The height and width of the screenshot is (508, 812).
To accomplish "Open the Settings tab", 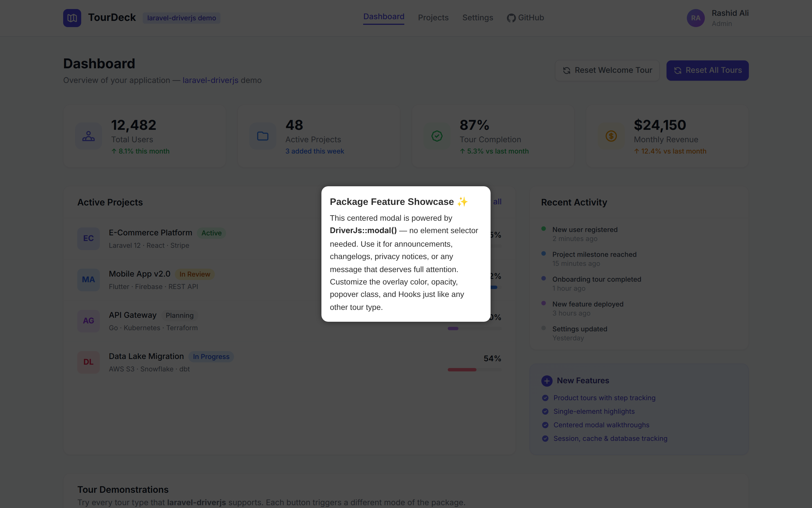I will [x=477, y=18].
